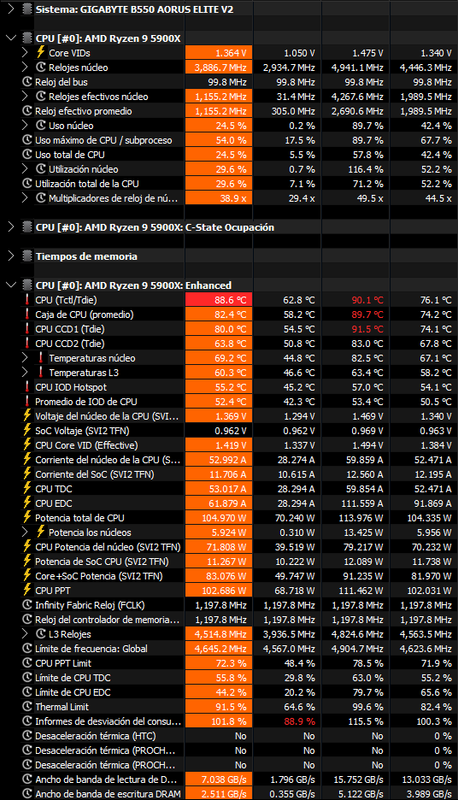
Task: Click thermometer icon of CPU (Tctl/Tdie)
Action: pos(27,300)
